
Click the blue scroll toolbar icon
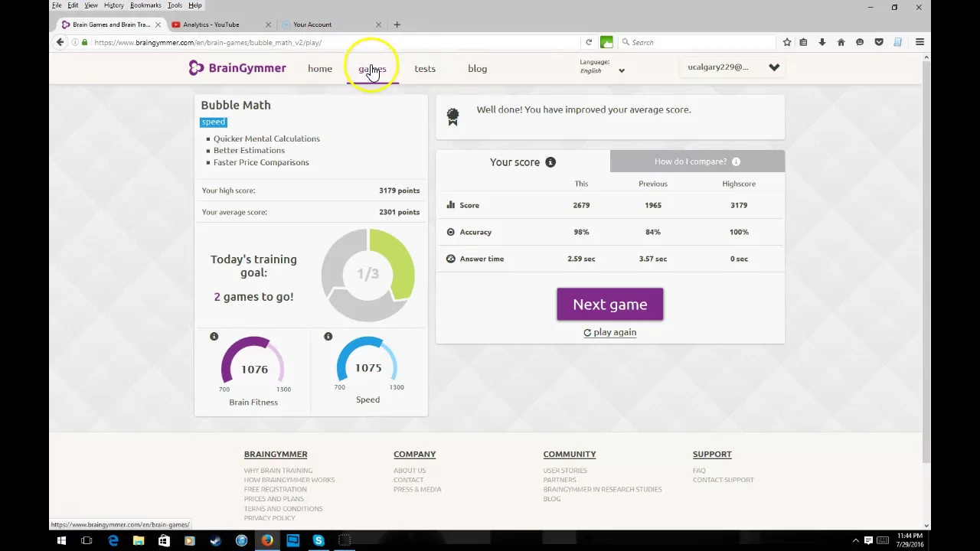tap(897, 42)
